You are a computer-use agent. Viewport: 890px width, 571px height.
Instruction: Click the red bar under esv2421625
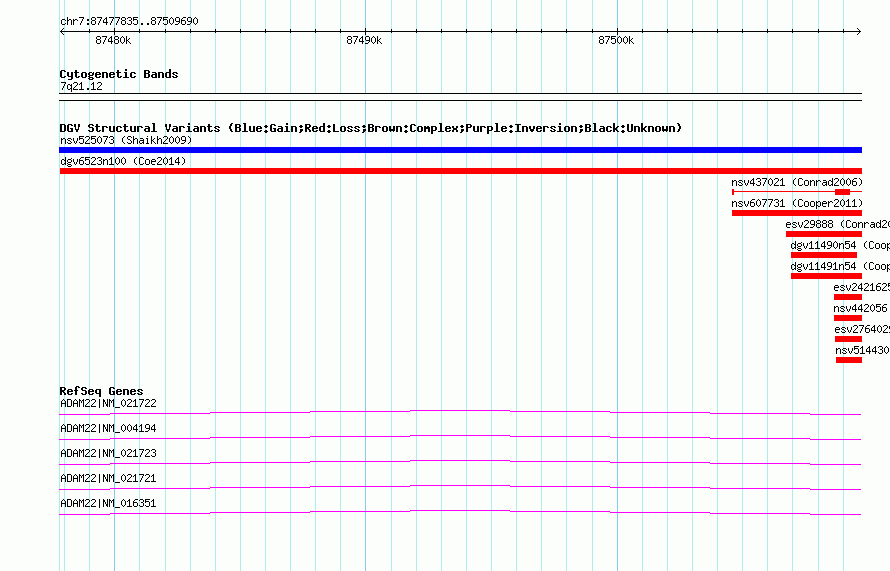pos(848,297)
